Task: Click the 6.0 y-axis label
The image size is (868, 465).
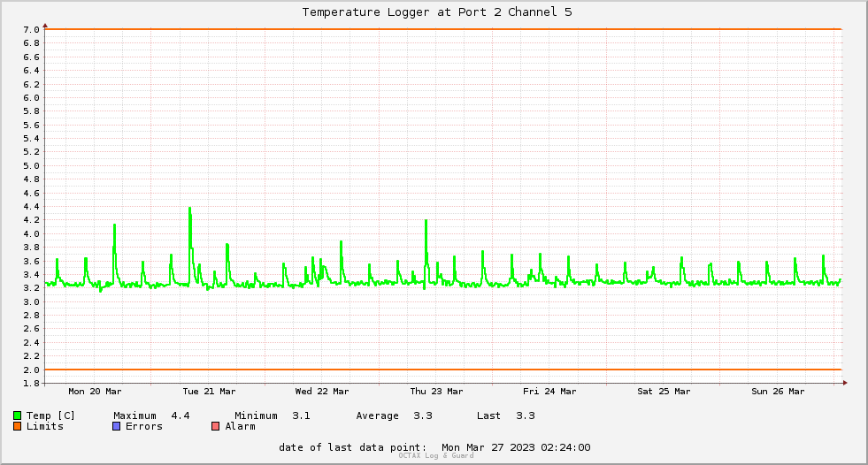Action: (32, 98)
